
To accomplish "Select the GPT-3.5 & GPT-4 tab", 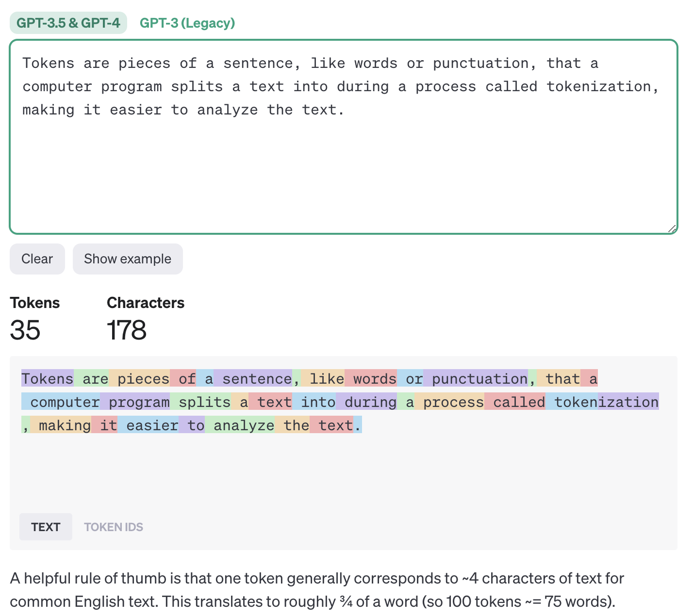I will 68,23.
